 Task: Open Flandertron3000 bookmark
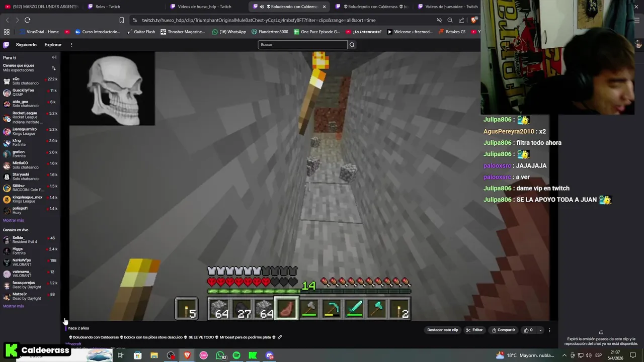[x=270, y=32]
